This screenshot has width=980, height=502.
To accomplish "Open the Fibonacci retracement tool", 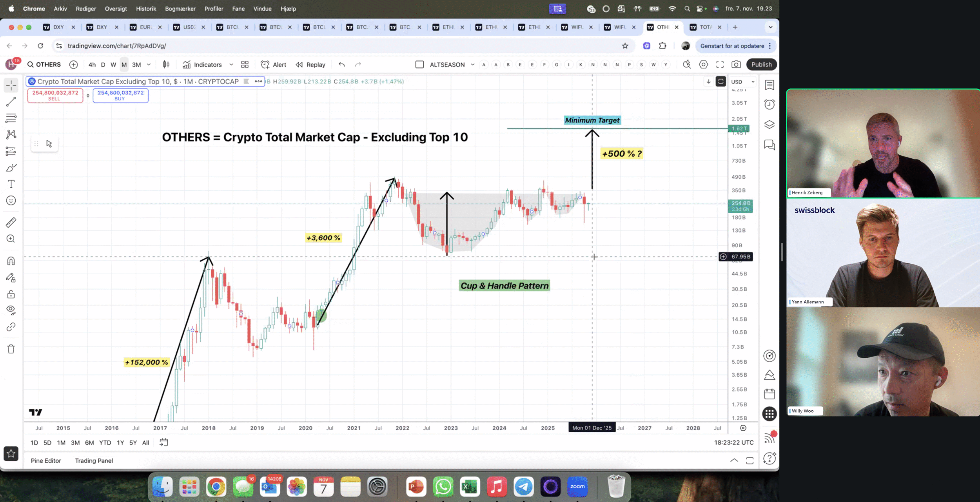I will (11, 118).
